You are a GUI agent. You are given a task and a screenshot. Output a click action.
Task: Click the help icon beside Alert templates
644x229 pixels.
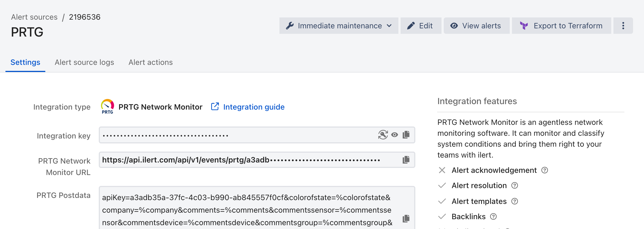tap(515, 201)
